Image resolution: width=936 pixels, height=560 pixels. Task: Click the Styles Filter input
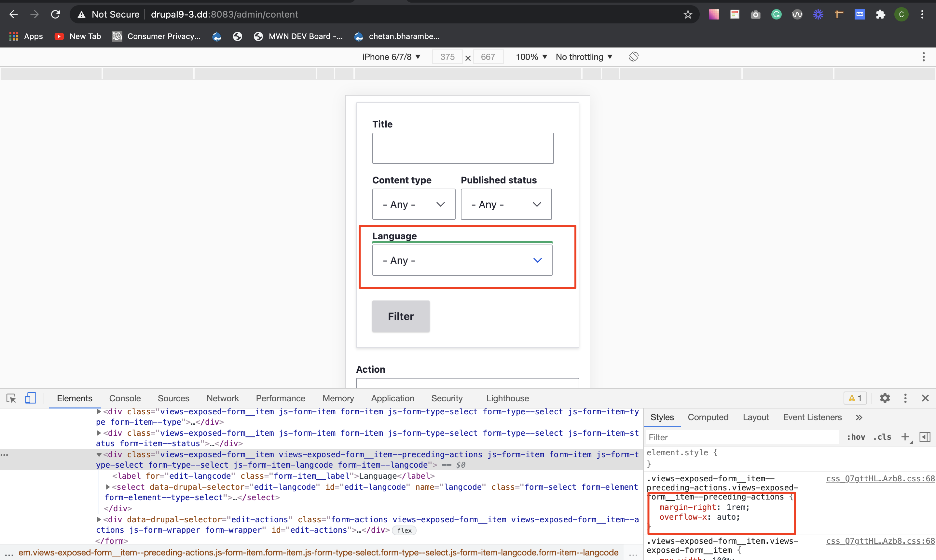pyautogui.click(x=742, y=437)
